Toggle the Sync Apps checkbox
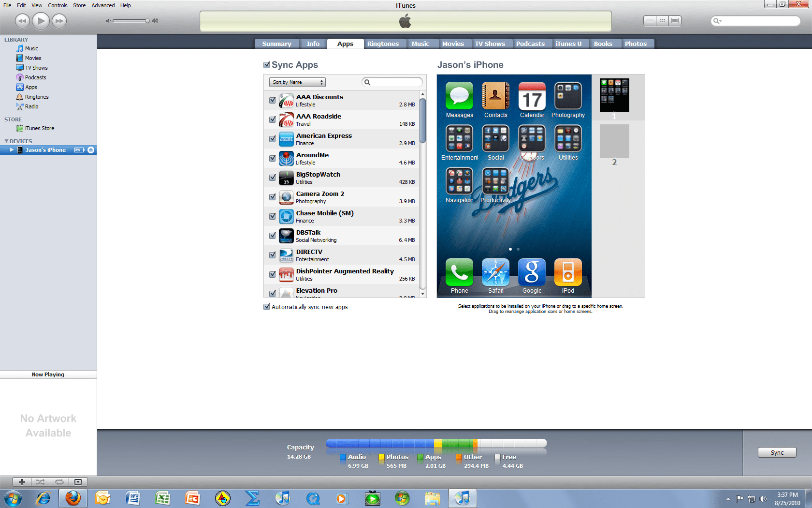 point(266,65)
